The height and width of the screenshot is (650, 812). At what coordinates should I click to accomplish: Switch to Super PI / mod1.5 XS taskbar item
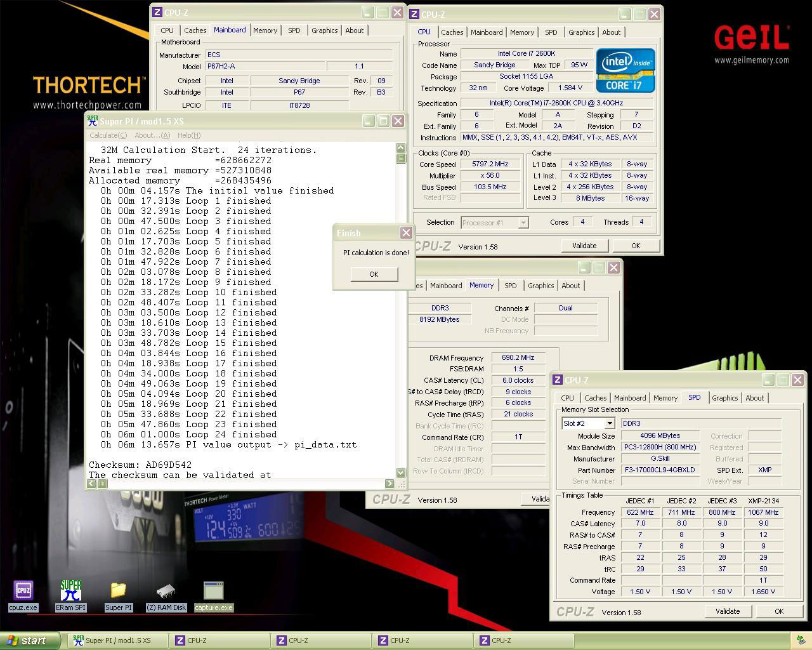(117, 640)
